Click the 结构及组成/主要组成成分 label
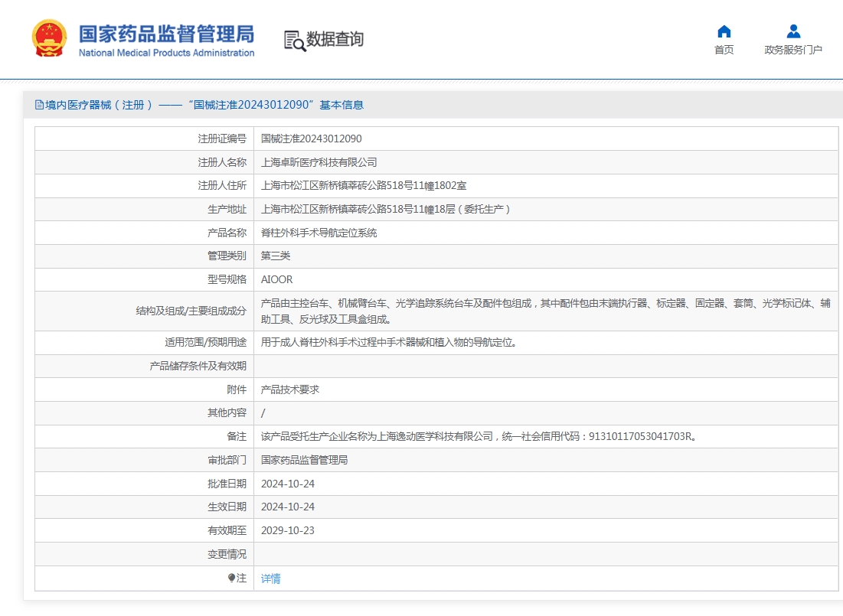 [191, 311]
